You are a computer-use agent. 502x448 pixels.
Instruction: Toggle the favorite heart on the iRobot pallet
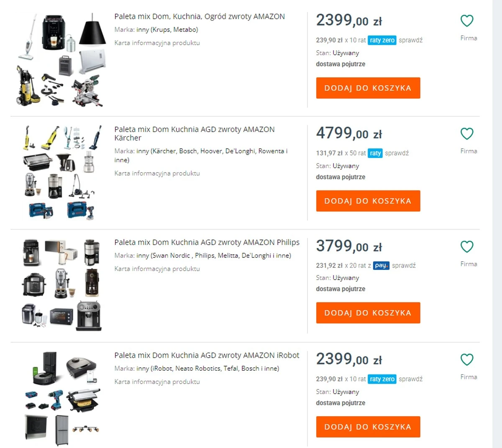[x=467, y=359]
